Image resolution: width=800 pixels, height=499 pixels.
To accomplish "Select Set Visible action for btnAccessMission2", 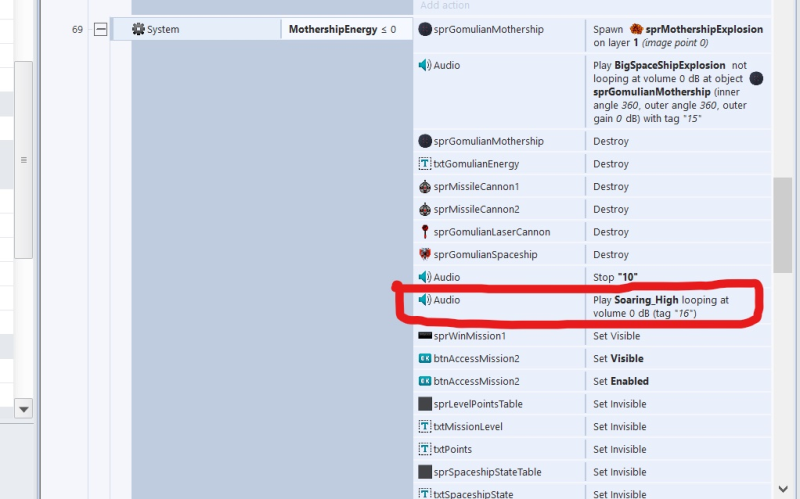I will 618,359.
